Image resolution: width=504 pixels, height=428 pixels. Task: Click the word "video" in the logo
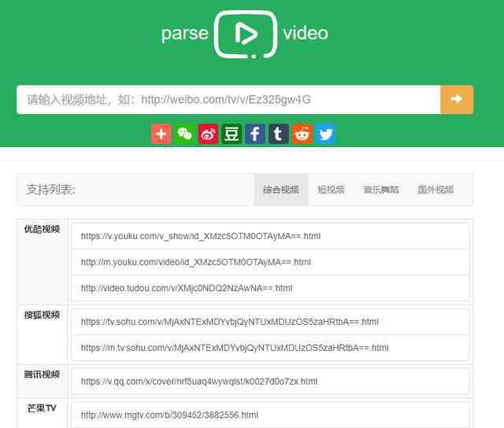pyautogui.click(x=306, y=33)
